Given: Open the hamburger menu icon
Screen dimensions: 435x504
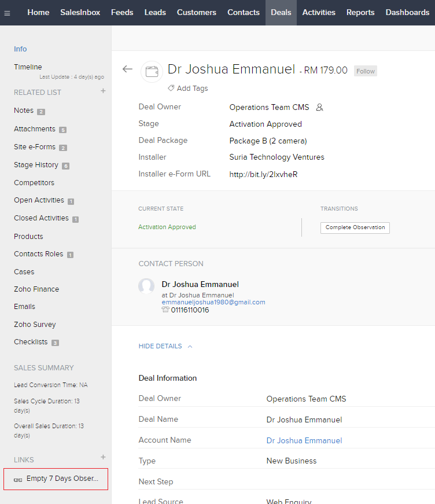Looking at the screenshot, I should point(7,13).
